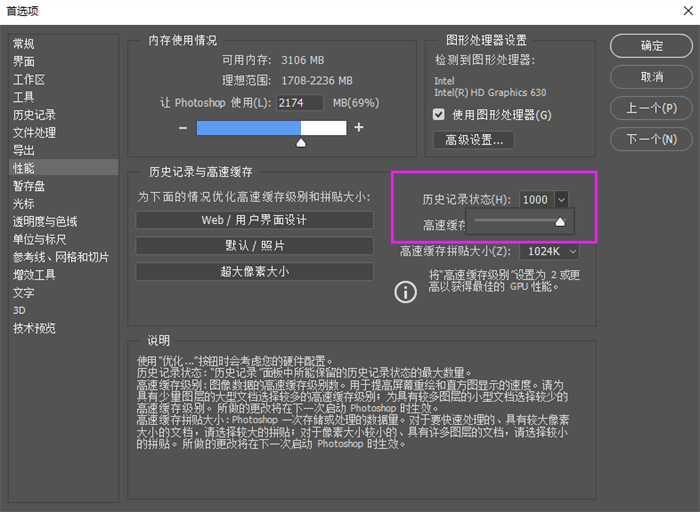This screenshot has width=700, height=512.
Task: Click the 下一个(N) button
Action: click(x=651, y=139)
